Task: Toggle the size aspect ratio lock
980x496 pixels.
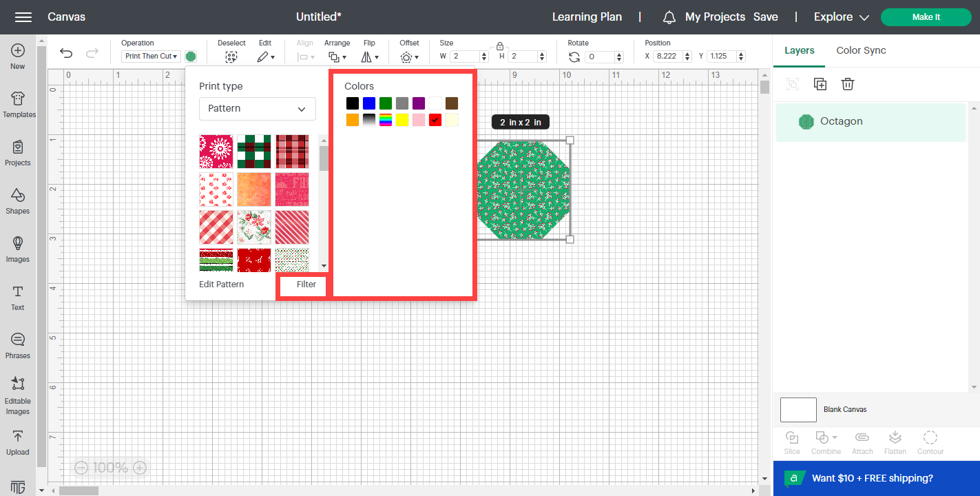Action: [500, 47]
